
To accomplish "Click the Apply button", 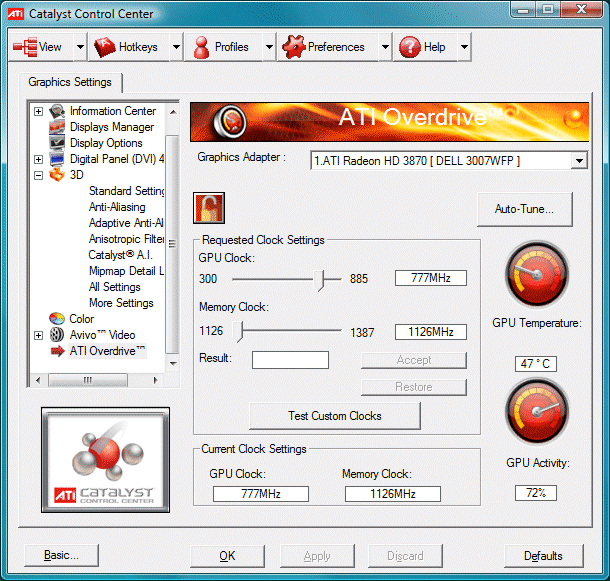I will pyautogui.click(x=317, y=556).
